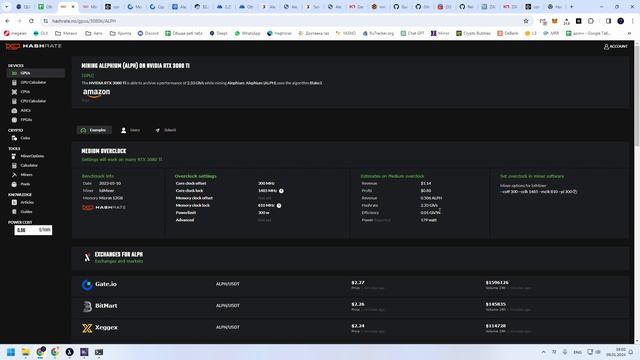Copy the lolMiner overclock options string
The width and height of the screenshot is (640, 360).
click(575, 191)
